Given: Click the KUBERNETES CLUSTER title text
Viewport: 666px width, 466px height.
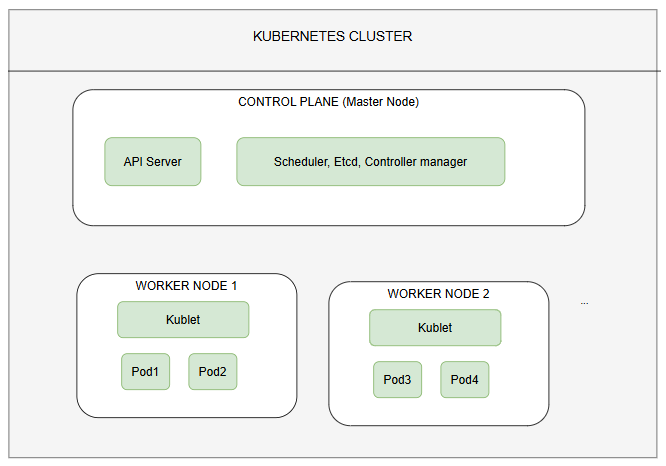Looking at the screenshot, I should coord(333,37).
